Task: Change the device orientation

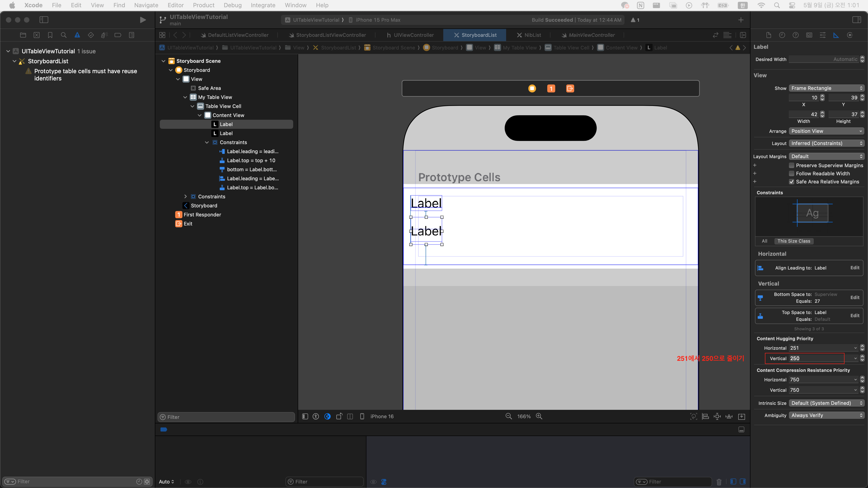Action: point(339,416)
